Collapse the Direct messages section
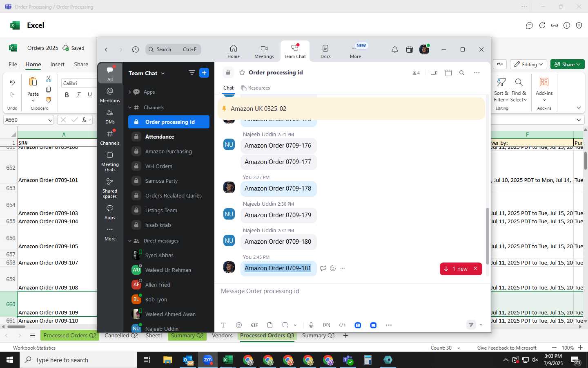 coord(130,241)
